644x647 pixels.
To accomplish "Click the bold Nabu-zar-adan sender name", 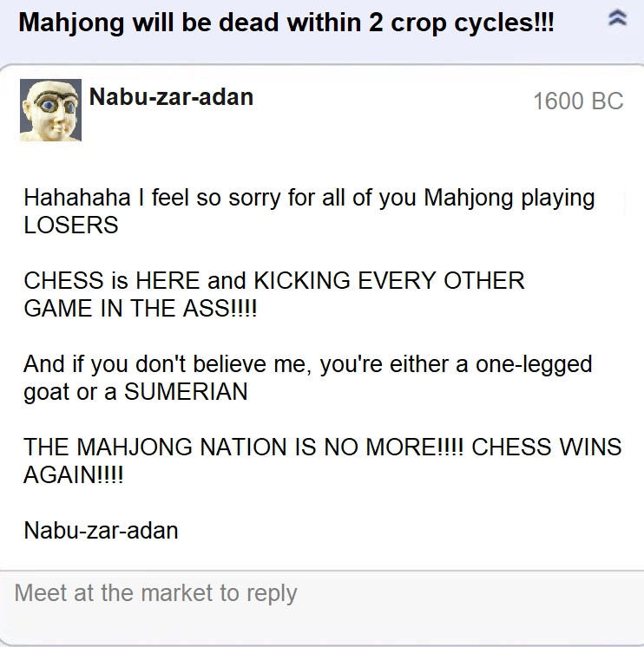I will [x=171, y=97].
